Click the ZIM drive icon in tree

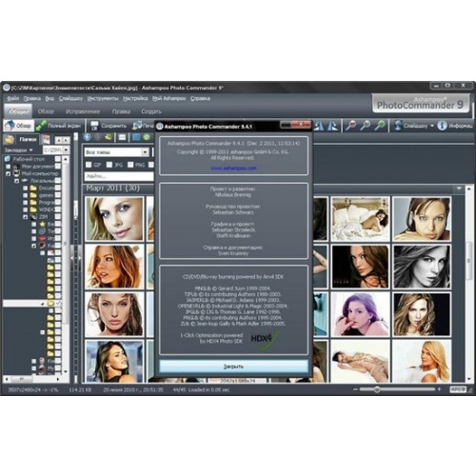point(33,217)
